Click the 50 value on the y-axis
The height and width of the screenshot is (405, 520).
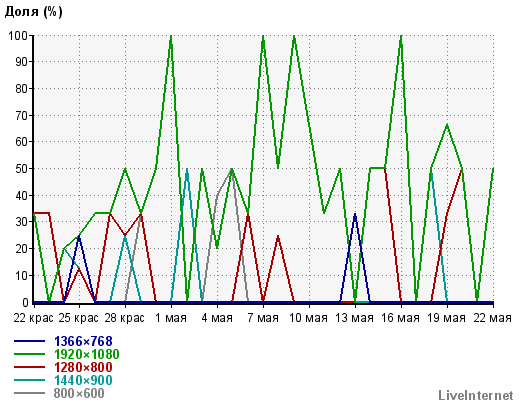[x=22, y=168]
